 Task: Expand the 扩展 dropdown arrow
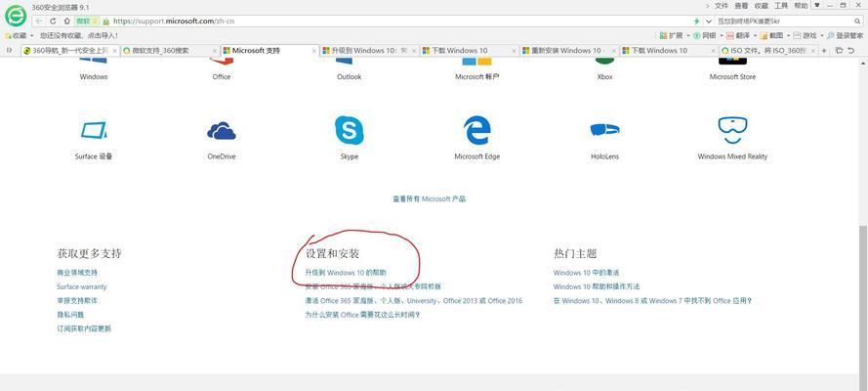click(x=688, y=35)
